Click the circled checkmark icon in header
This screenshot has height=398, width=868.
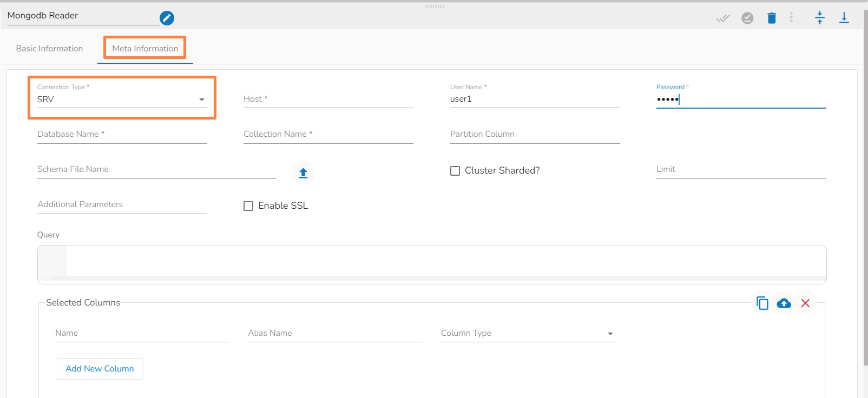pos(747,18)
